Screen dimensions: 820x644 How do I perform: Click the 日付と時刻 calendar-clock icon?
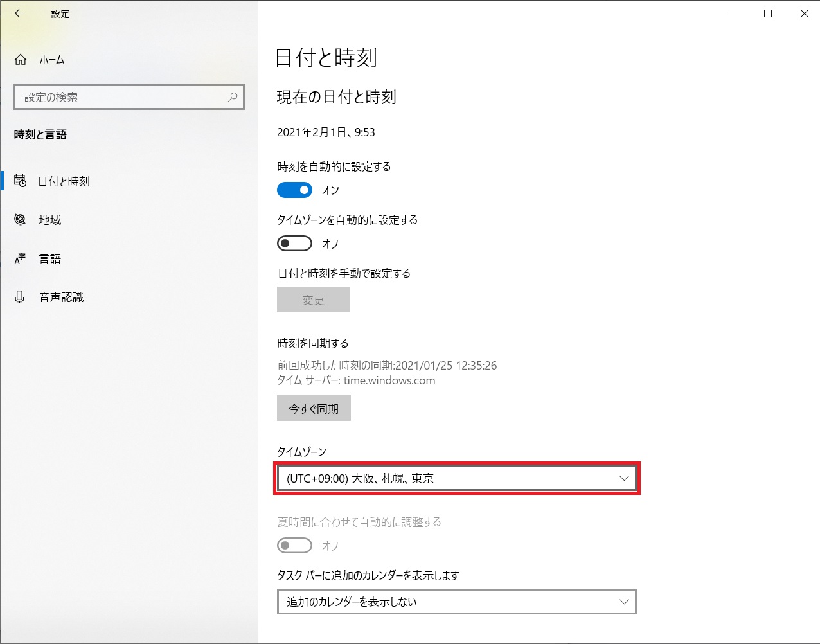coord(21,181)
